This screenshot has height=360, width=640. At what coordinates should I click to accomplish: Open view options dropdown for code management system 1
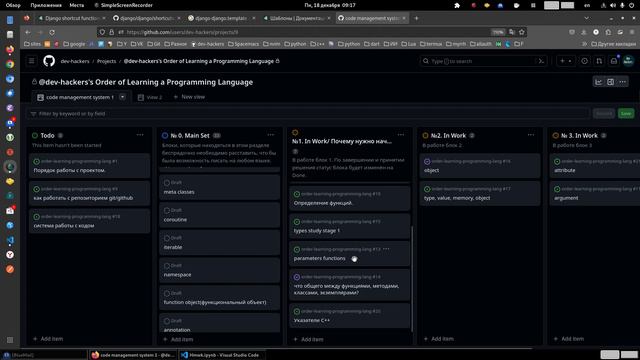click(x=122, y=97)
